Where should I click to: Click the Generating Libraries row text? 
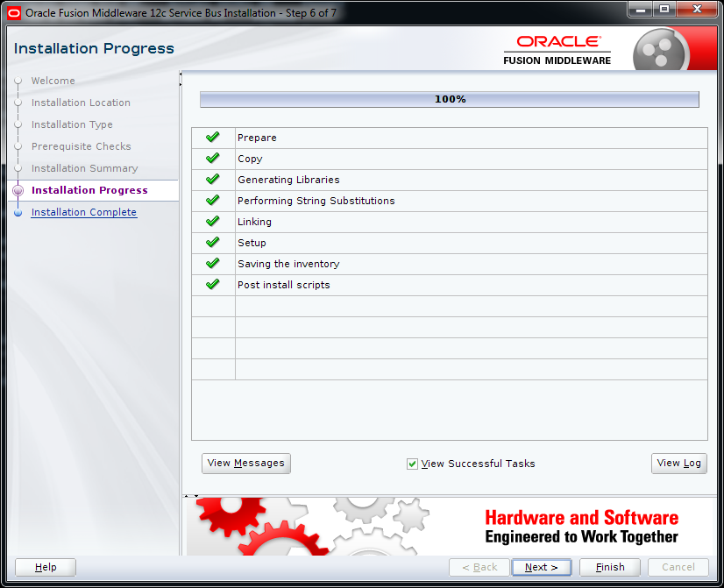click(x=288, y=180)
